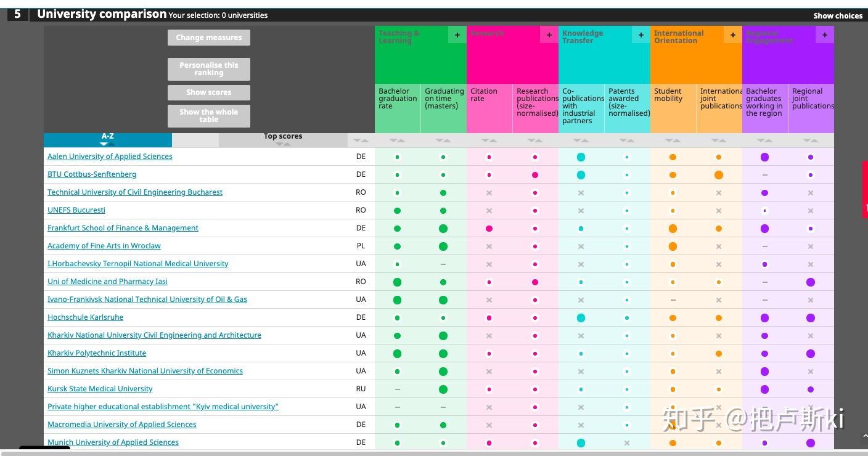Open Simon Kuznets Kharkiv University of Economics
This screenshot has height=456, width=868.
pyautogui.click(x=145, y=371)
